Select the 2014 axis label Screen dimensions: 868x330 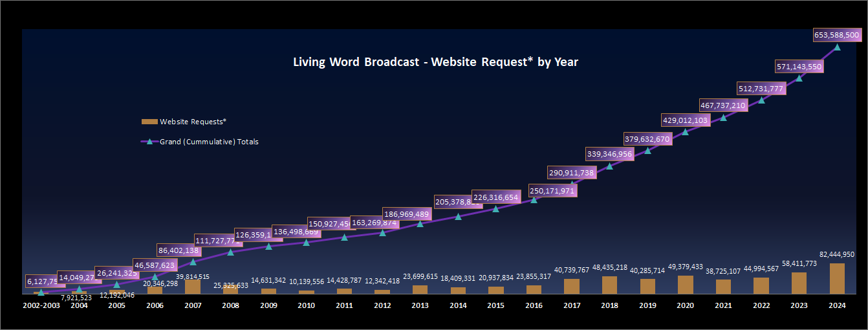(458, 305)
